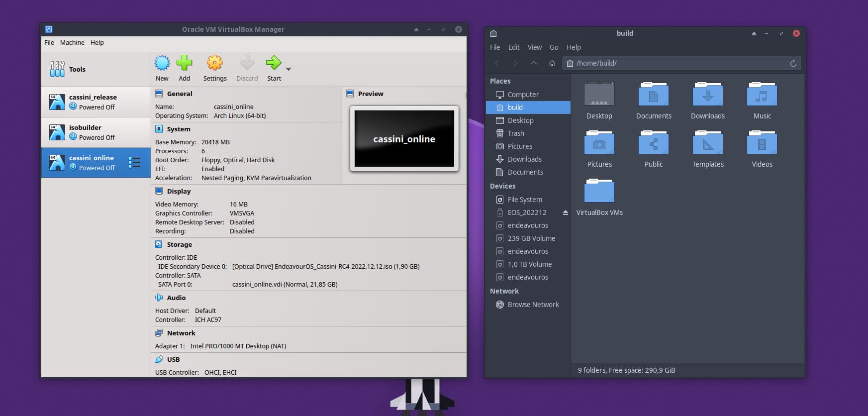
Task: Open VirtualBox Machine menu
Action: pyautogui.click(x=72, y=43)
